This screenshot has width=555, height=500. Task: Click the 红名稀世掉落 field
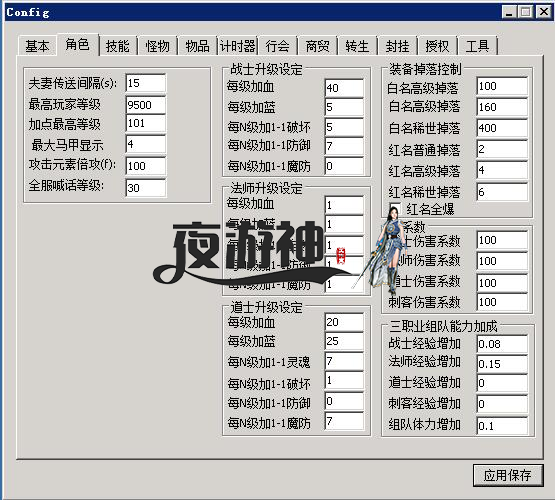(502, 192)
